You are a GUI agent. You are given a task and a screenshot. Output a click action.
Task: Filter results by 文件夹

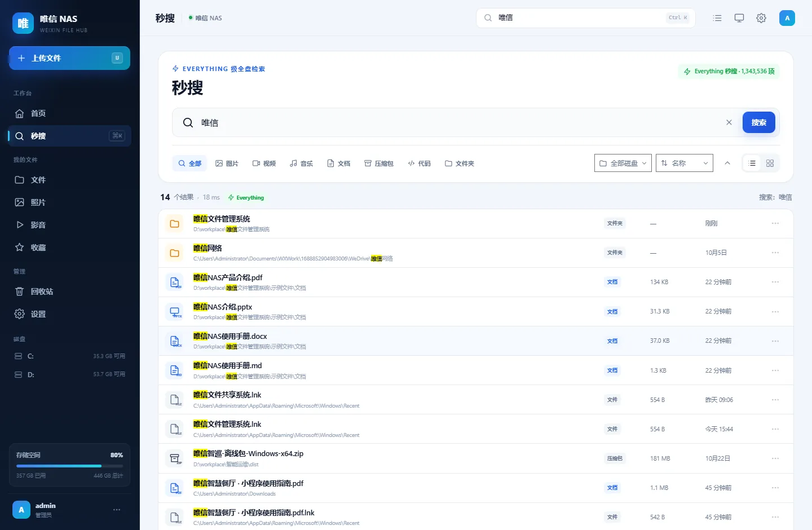click(x=460, y=164)
